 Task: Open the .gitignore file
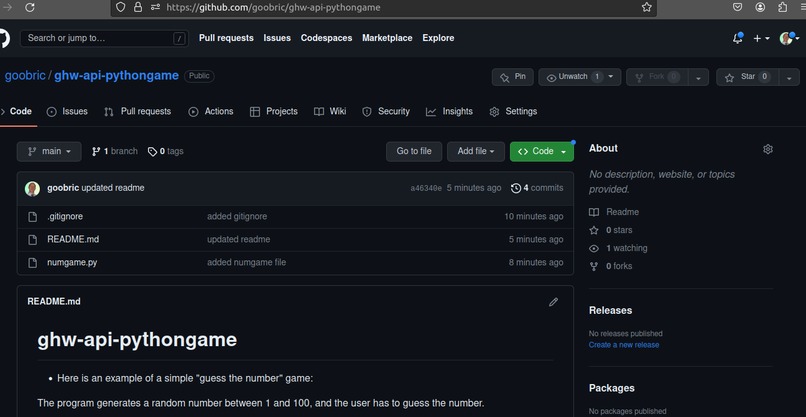[65, 216]
